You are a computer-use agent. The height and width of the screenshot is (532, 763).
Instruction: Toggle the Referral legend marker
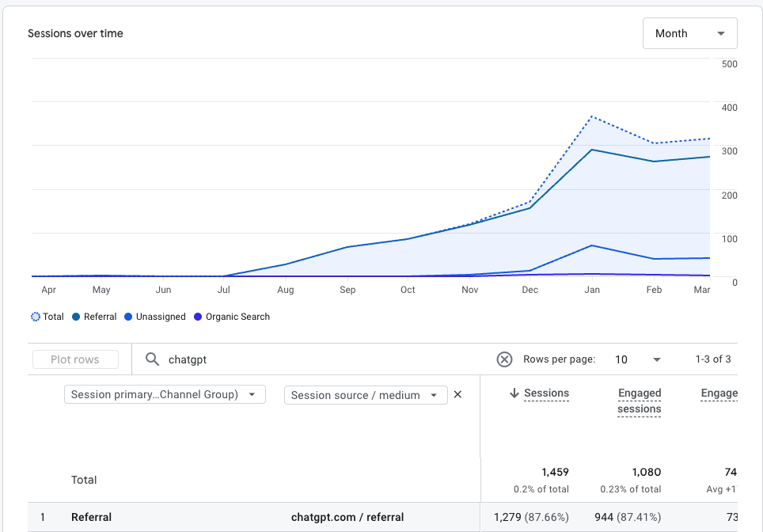point(76,317)
